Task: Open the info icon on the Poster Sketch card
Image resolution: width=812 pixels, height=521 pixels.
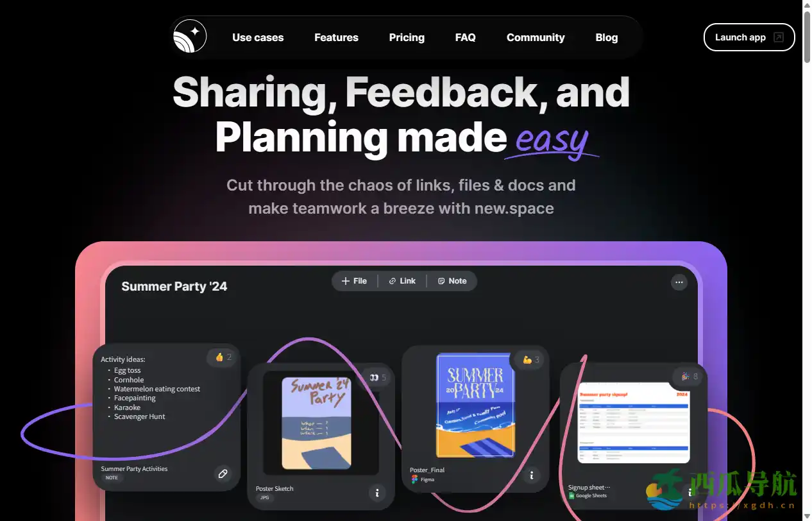Action: pyautogui.click(x=377, y=493)
